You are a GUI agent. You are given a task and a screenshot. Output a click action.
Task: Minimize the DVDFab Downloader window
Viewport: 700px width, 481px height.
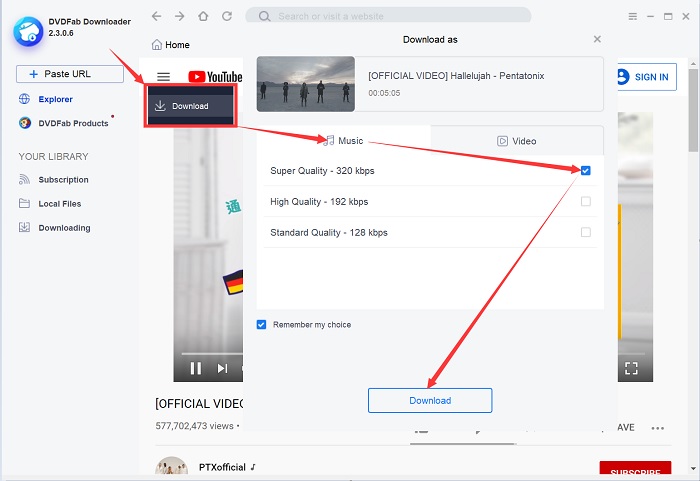click(650, 17)
